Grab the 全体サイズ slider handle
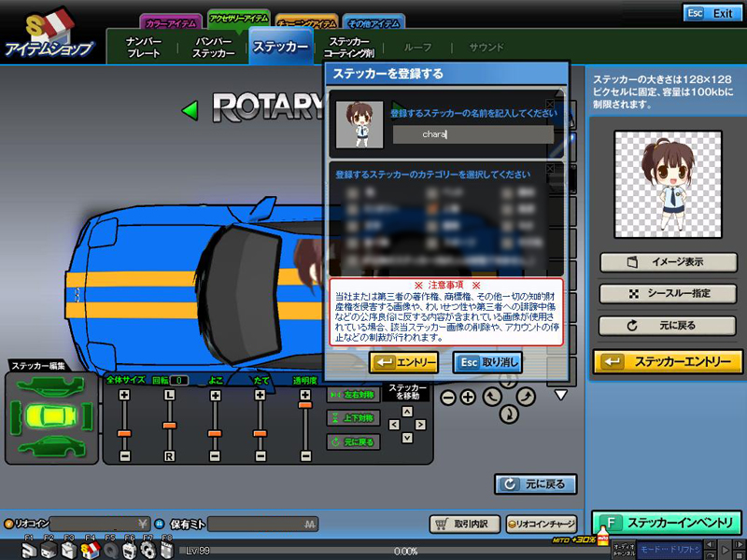 tap(124, 433)
